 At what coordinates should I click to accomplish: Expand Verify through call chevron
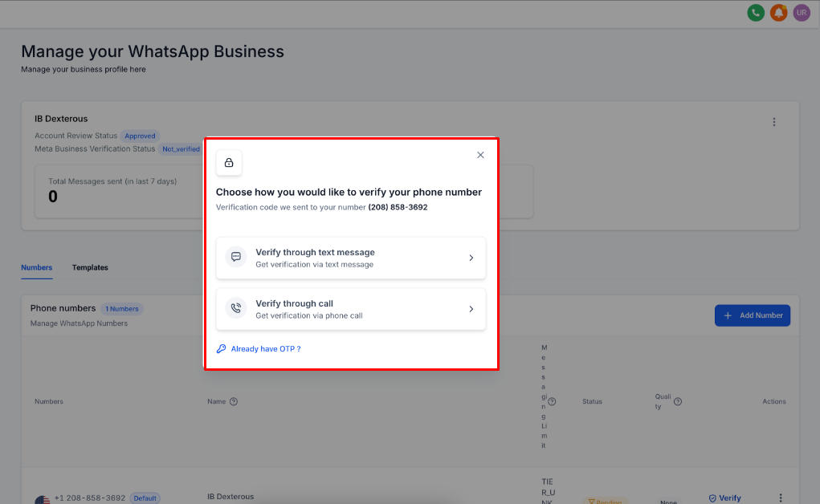point(471,309)
